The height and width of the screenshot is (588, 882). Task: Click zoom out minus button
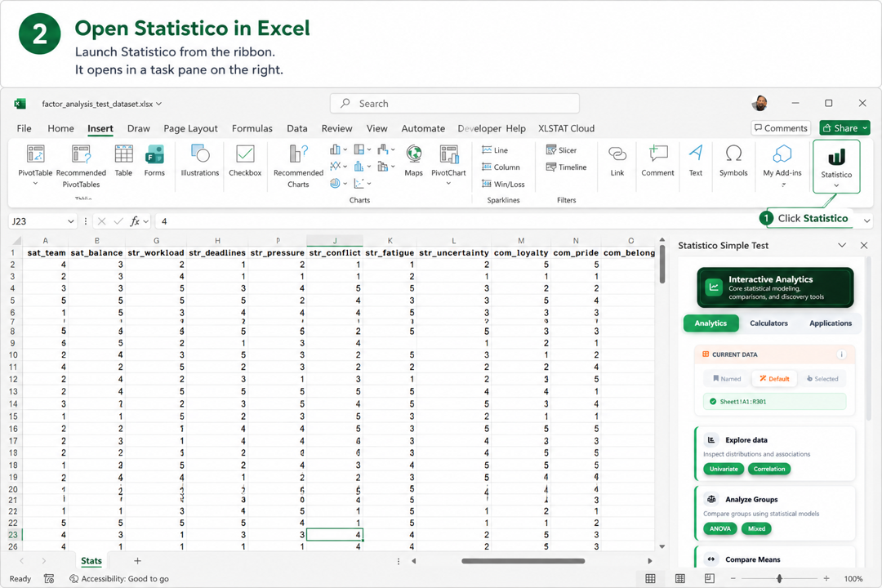(733, 578)
